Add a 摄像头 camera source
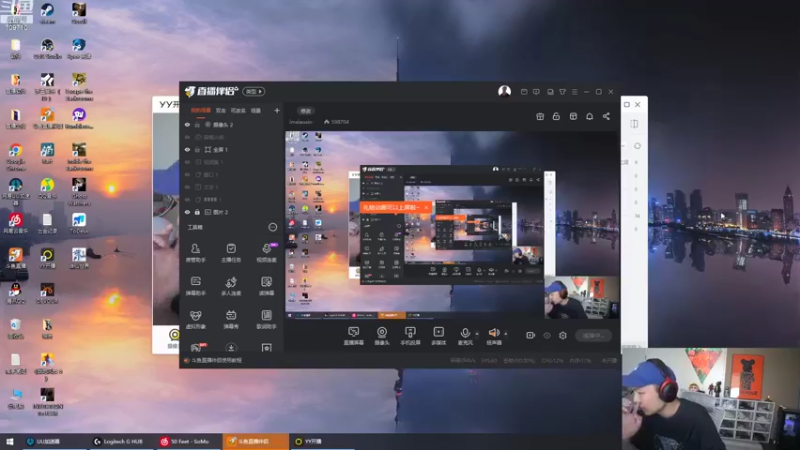The height and width of the screenshot is (450, 800). [382, 336]
